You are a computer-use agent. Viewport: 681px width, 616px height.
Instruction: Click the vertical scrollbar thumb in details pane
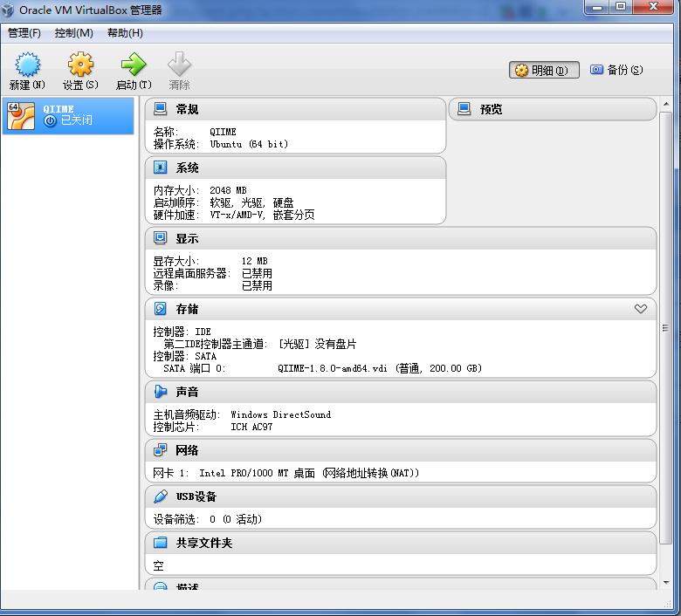[x=665, y=328]
